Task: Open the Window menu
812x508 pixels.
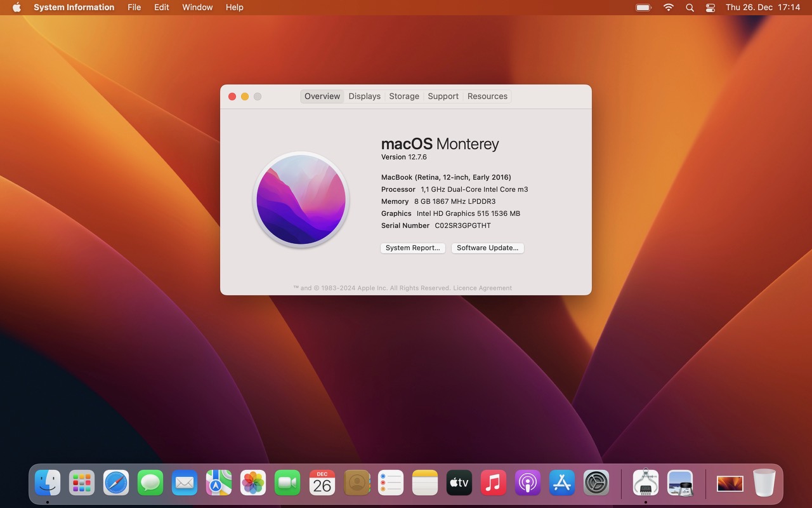Action: (197, 8)
